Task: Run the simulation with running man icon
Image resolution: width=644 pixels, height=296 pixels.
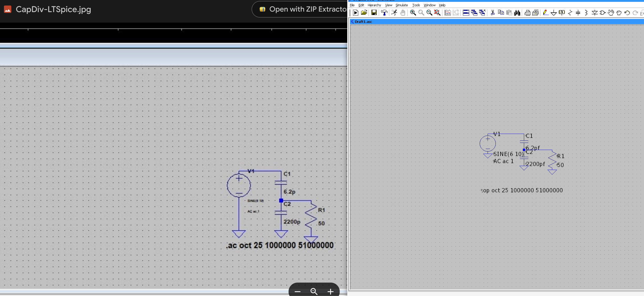Action: click(x=394, y=13)
